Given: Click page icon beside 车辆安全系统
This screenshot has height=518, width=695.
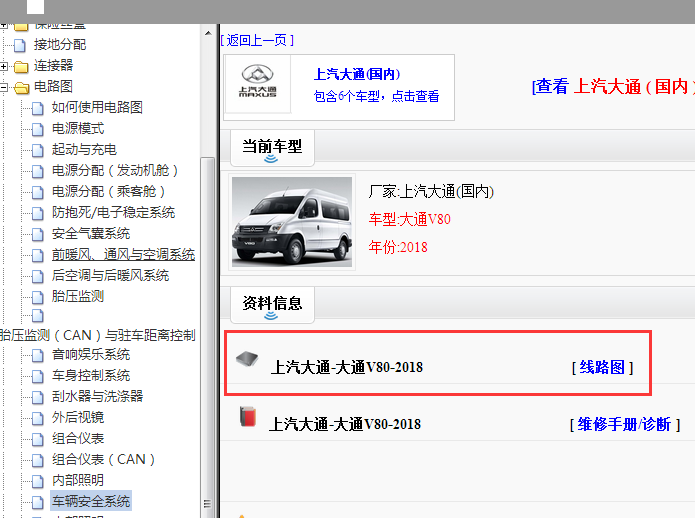Looking at the screenshot, I should [x=38, y=502].
